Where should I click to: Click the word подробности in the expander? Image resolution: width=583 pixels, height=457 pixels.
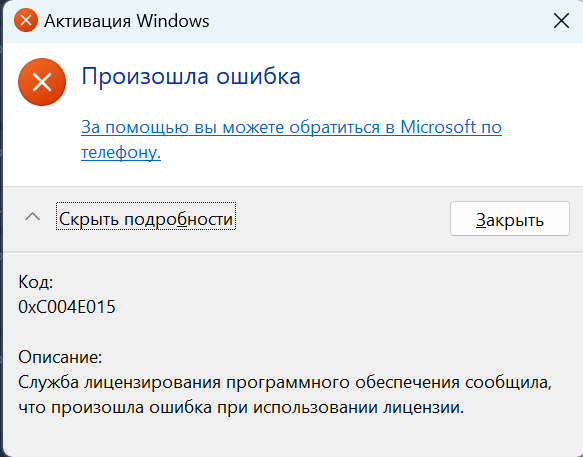pyautogui.click(x=178, y=219)
